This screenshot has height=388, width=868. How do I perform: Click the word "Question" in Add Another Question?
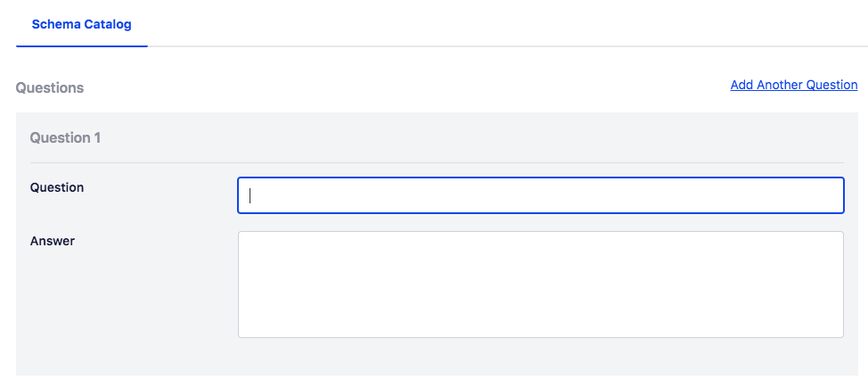click(x=831, y=86)
